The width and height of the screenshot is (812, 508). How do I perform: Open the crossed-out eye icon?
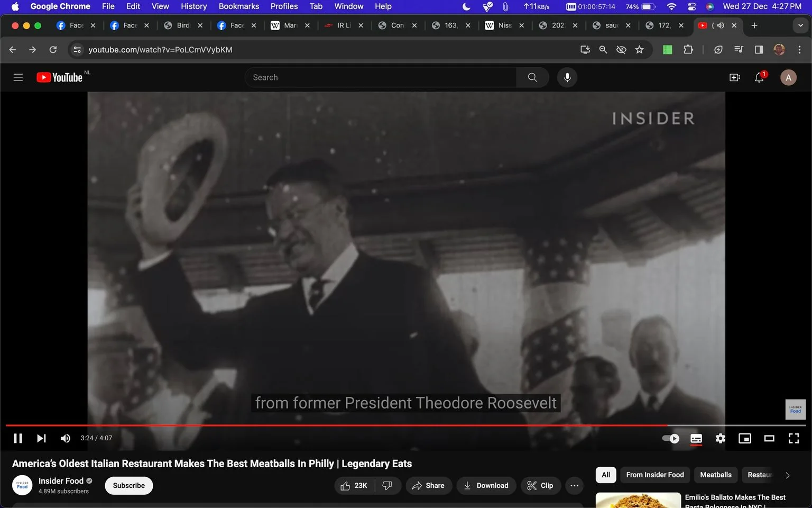point(621,50)
